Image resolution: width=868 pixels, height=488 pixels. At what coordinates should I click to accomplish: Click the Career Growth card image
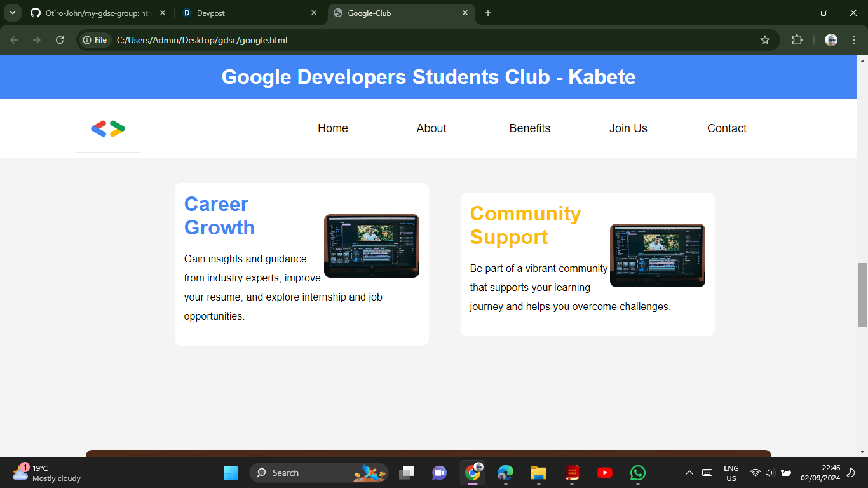pos(372,246)
